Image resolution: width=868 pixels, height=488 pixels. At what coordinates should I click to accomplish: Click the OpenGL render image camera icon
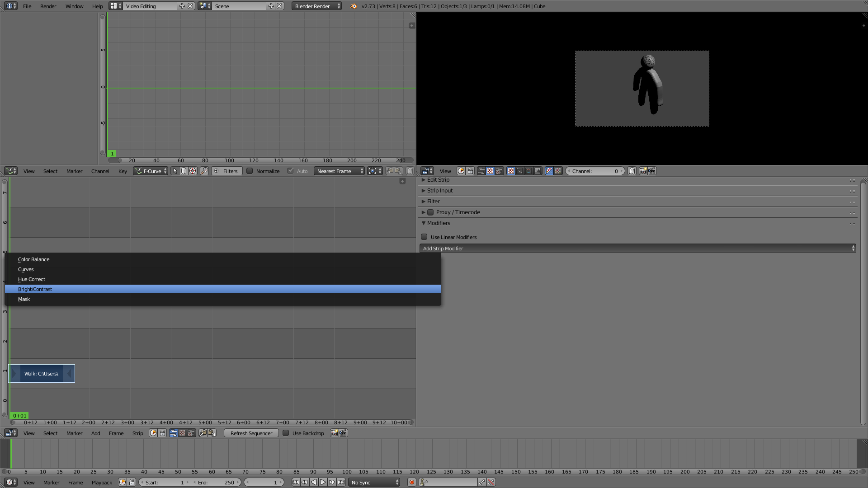pyautogui.click(x=334, y=433)
